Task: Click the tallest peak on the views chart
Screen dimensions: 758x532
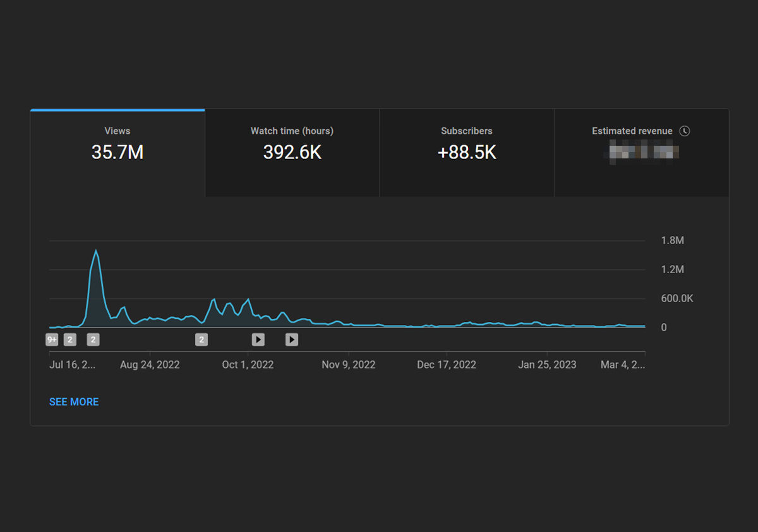Action: (96, 251)
